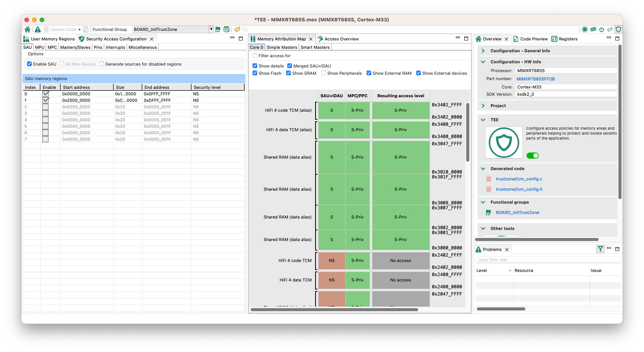
Task: Open the Access Overview tab
Action: click(x=341, y=39)
